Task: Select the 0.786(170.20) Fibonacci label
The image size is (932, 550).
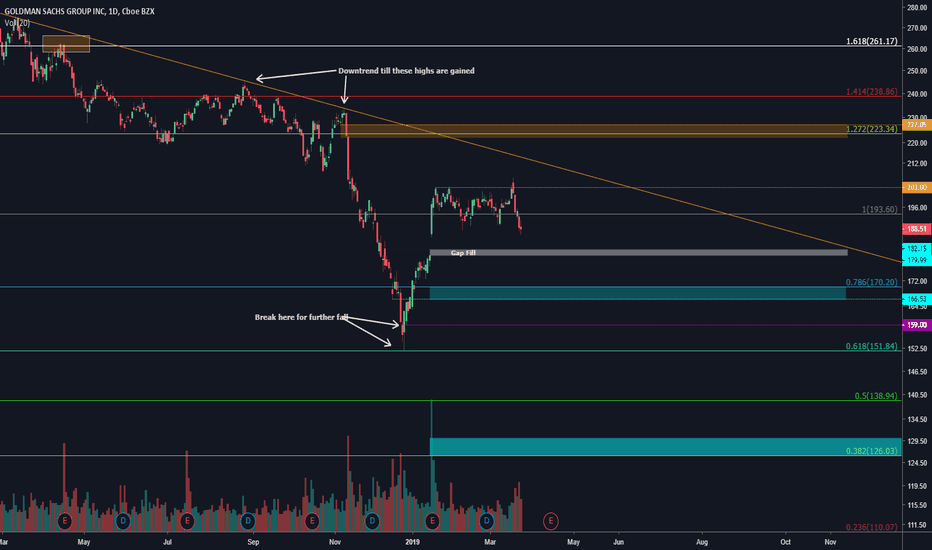Action: click(872, 282)
